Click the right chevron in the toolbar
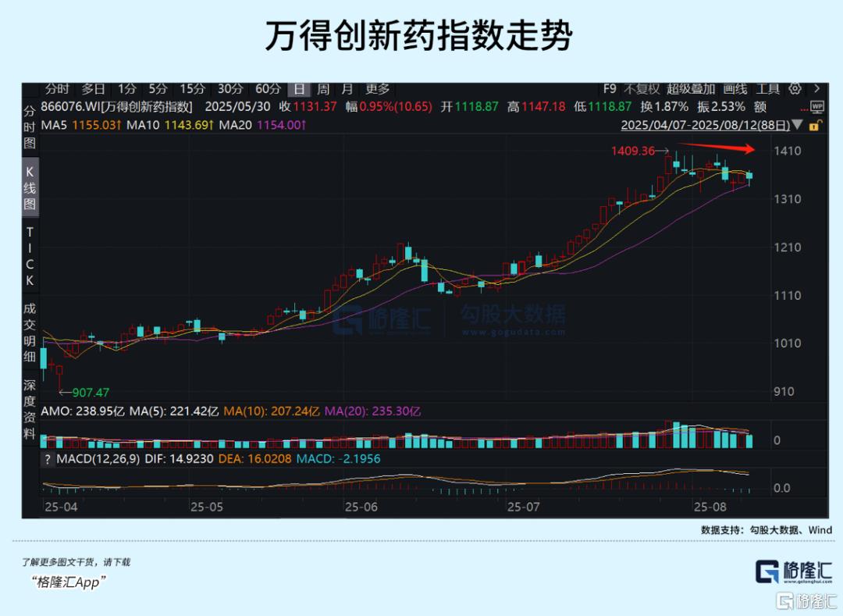The width and height of the screenshot is (843, 616). coord(816,89)
